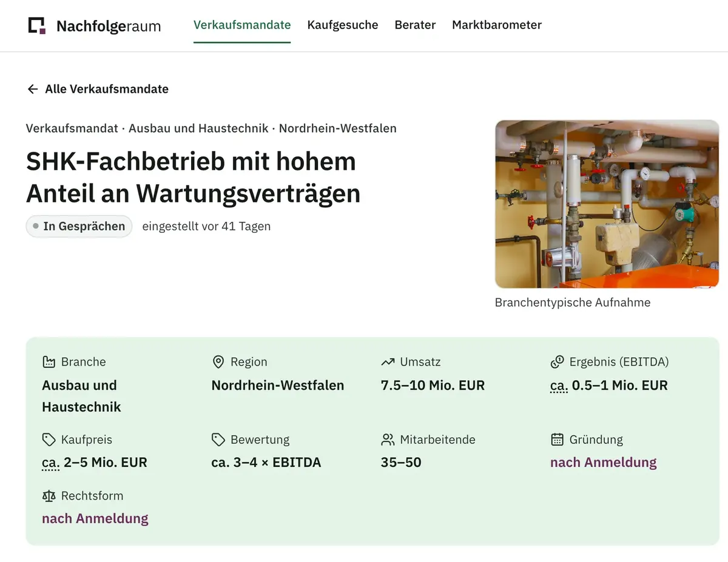The width and height of the screenshot is (728, 562).
Task: Click the Nachfolgeraum brand name
Action: [x=109, y=26]
